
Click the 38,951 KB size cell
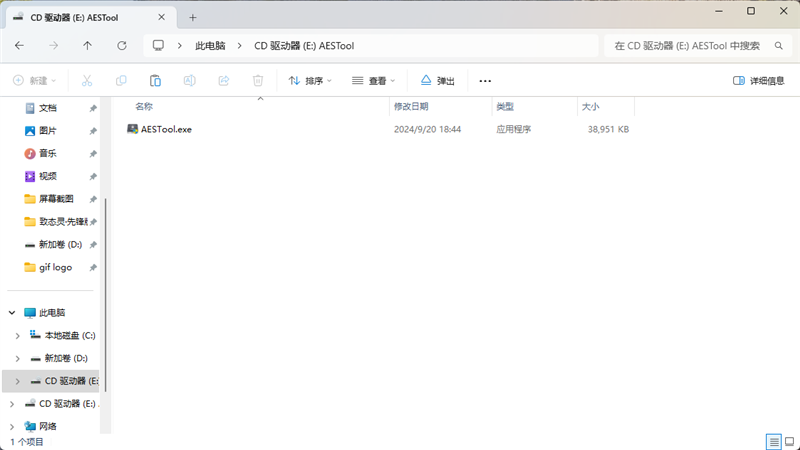click(x=608, y=130)
